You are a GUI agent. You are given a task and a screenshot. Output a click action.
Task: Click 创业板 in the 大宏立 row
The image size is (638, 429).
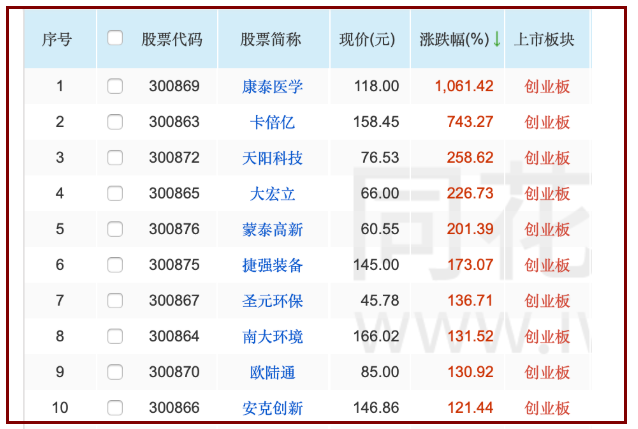(x=547, y=194)
